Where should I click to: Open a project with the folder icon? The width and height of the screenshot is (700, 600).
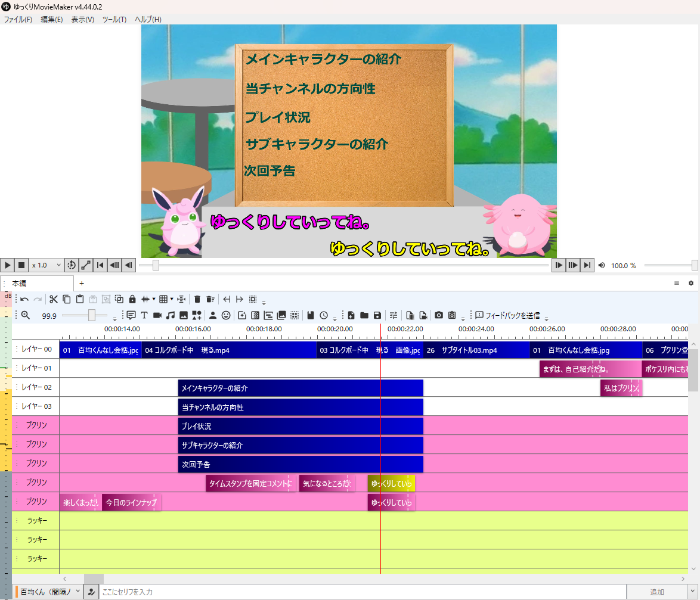(x=364, y=315)
